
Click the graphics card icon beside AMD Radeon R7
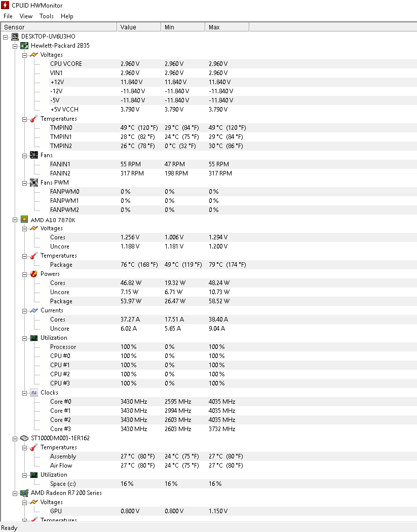pos(24,493)
